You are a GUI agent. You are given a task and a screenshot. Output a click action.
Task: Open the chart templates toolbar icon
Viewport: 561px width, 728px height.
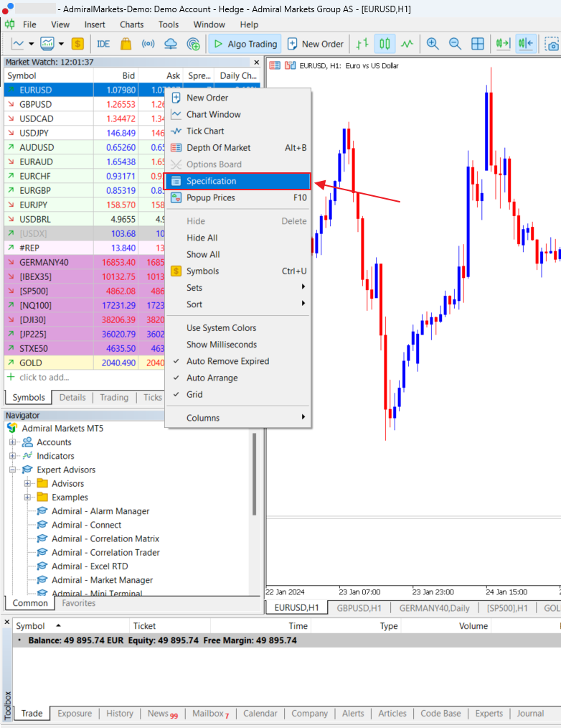point(47,44)
